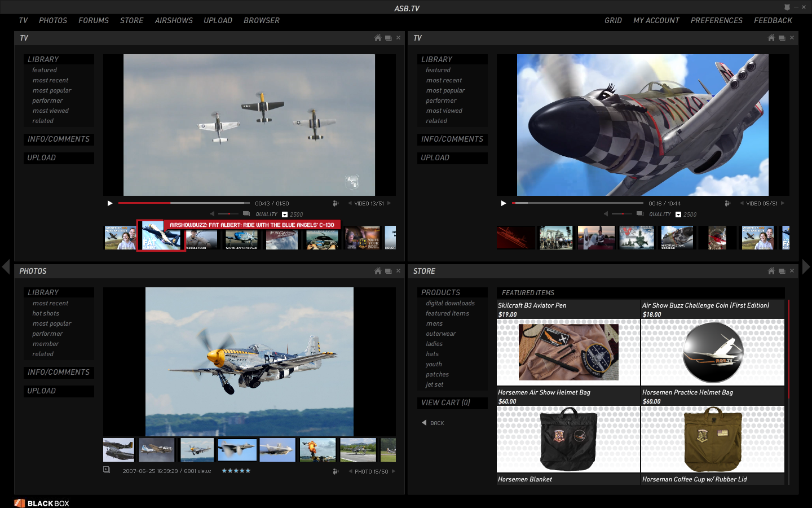Viewport: 812px width, 508px height.
Task: Go to next video in right TV panel
Action: pyautogui.click(x=782, y=203)
